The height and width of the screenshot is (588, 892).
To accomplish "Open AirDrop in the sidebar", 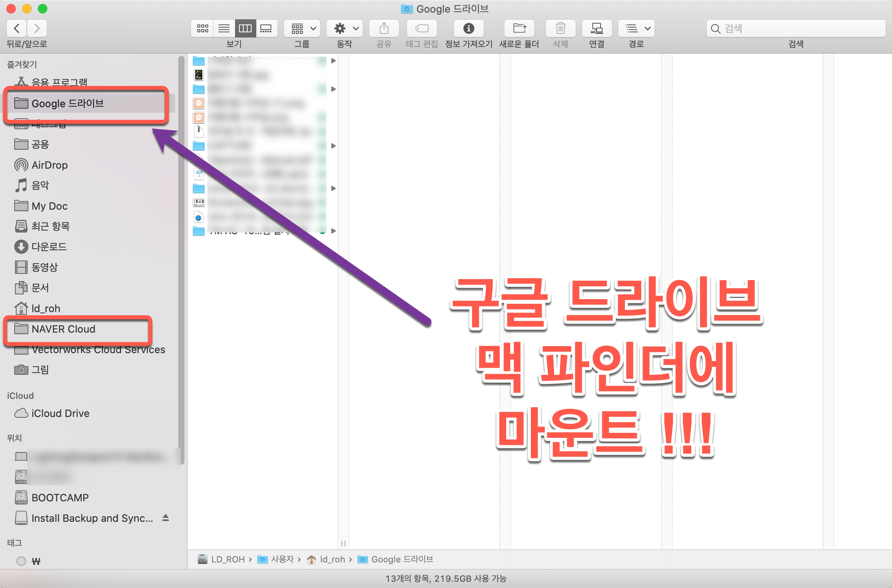I will coord(49,165).
